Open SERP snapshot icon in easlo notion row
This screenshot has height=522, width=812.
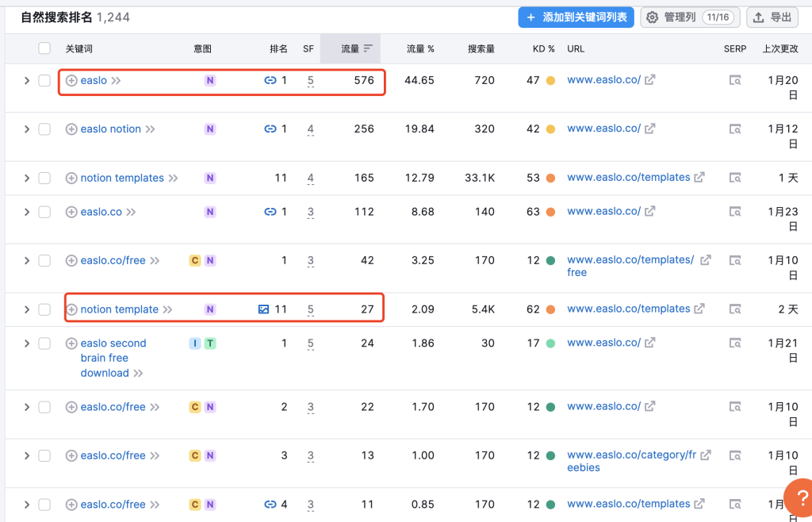click(735, 129)
